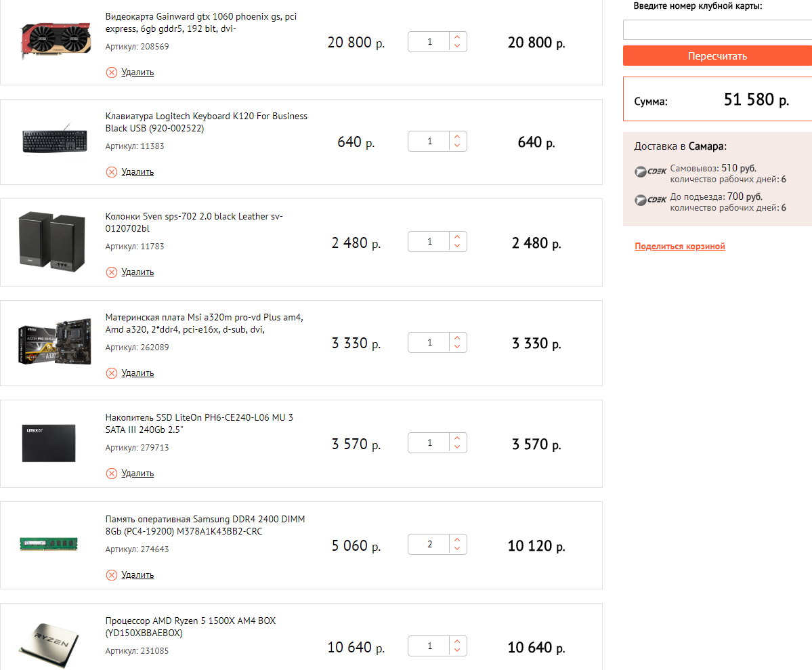This screenshot has height=670, width=812.
Task: Decrease quantity of Logitech keyboard
Action: tap(457, 146)
